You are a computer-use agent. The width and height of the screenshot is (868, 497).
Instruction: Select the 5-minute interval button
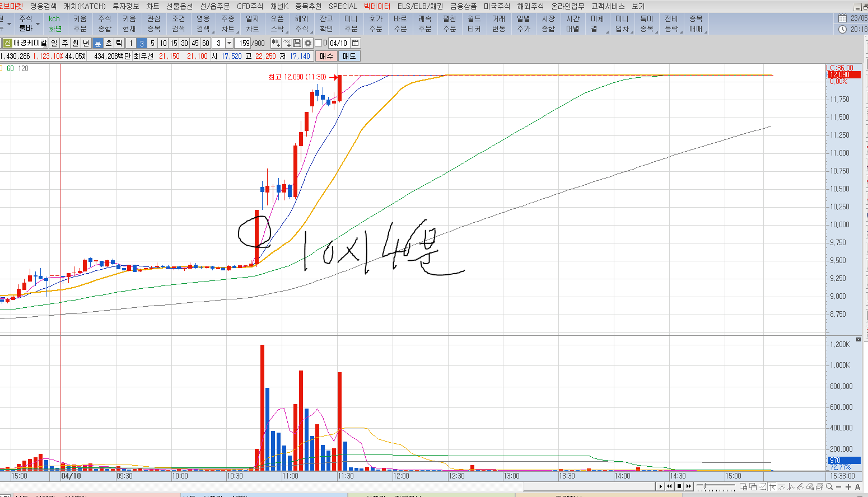[x=152, y=43]
